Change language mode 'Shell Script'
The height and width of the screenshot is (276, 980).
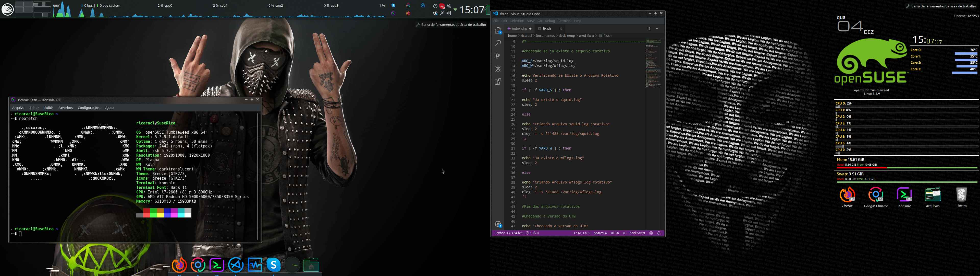638,233
